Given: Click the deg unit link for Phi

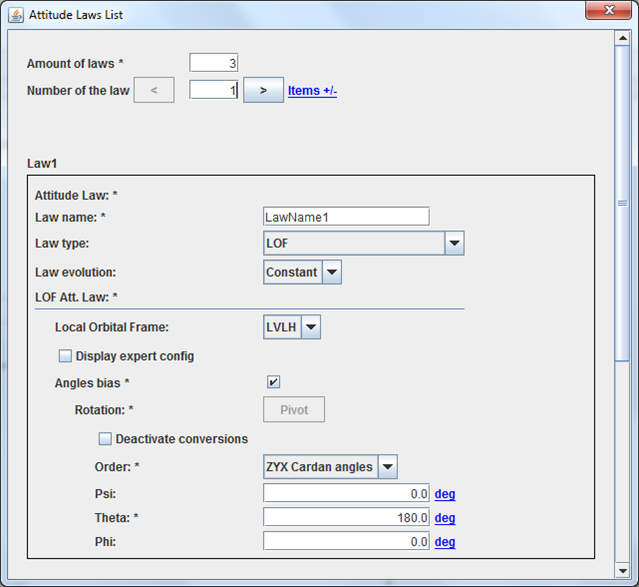Looking at the screenshot, I should tap(445, 542).
